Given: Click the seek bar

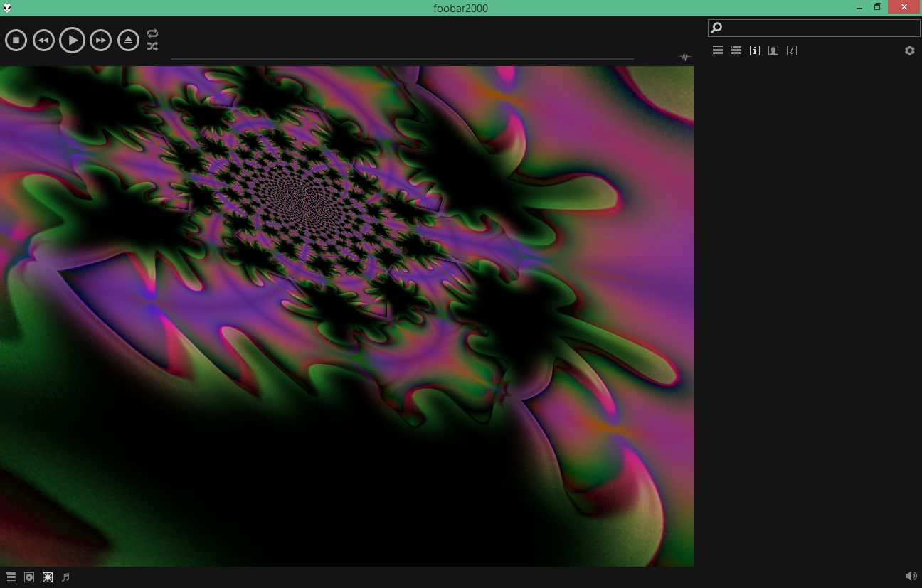Looking at the screenshot, I should pyautogui.click(x=402, y=59).
